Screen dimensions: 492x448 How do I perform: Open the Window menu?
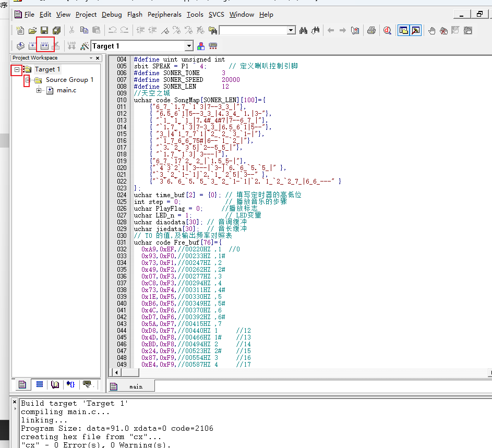(242, 15)
